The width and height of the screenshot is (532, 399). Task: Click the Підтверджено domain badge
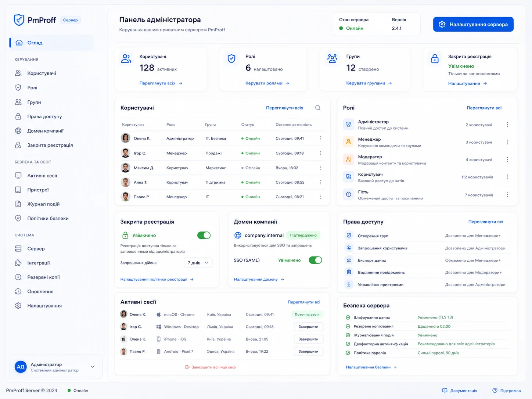coord(303,235)
